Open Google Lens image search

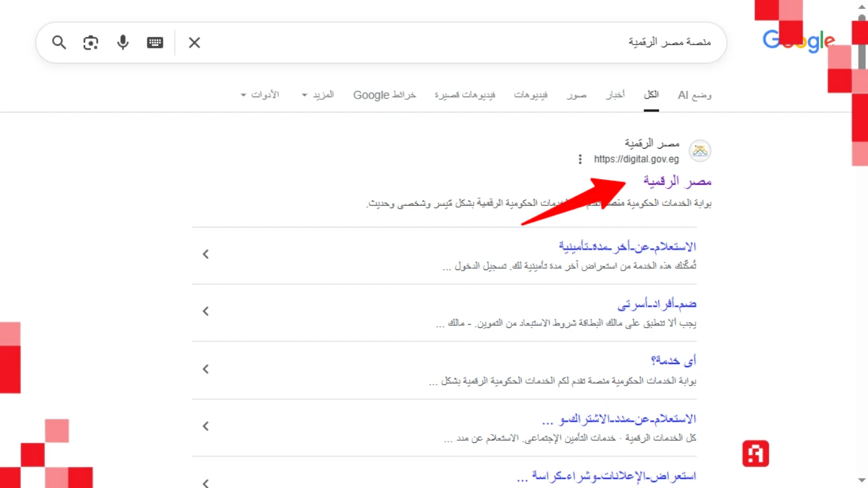click(x=90, y=43)
